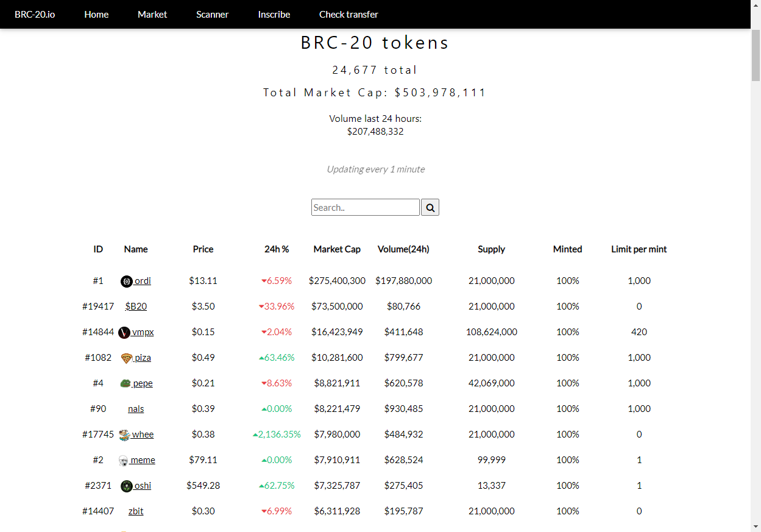761x532 pixels.
Task: Click the vmpx token logo icon
Action: click(124, 332)
